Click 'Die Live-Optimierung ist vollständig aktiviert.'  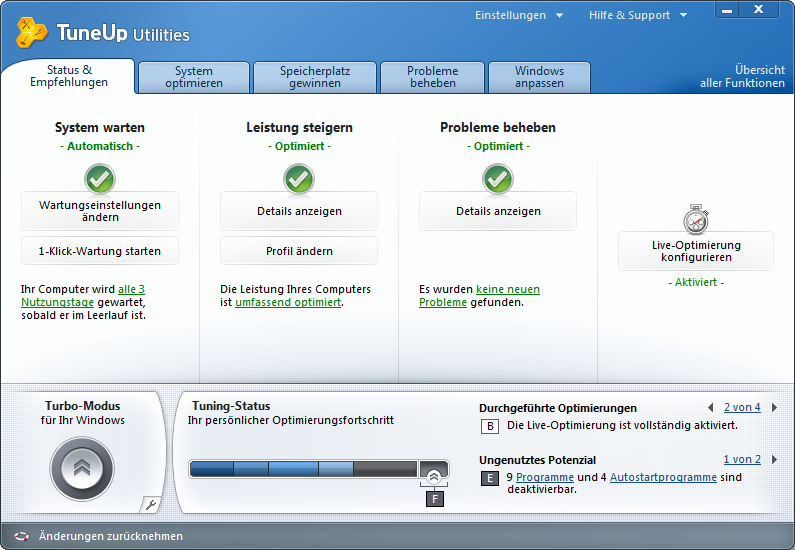pos(622,425)
